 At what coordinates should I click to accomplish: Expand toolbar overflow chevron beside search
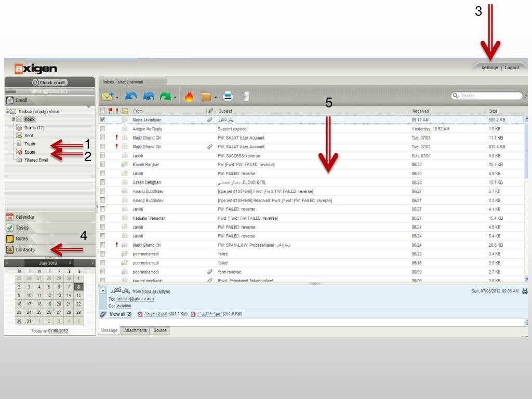coord(526,96)
